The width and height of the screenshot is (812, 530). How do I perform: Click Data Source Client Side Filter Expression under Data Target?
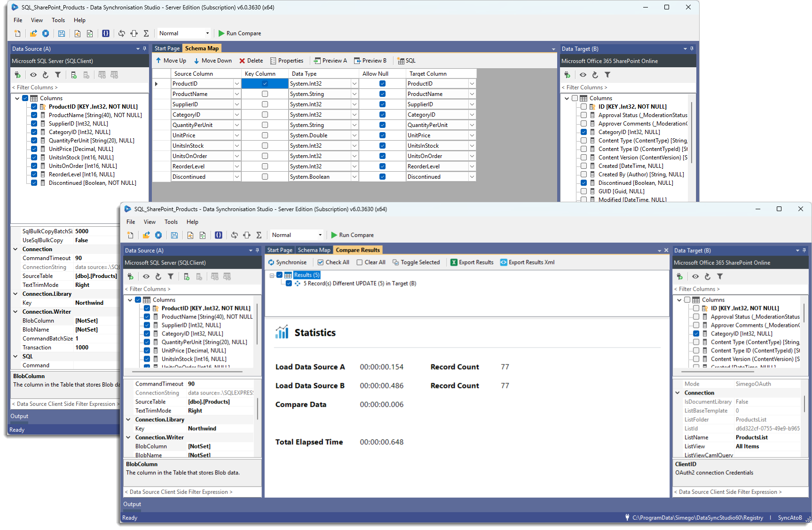click(741, 492)
